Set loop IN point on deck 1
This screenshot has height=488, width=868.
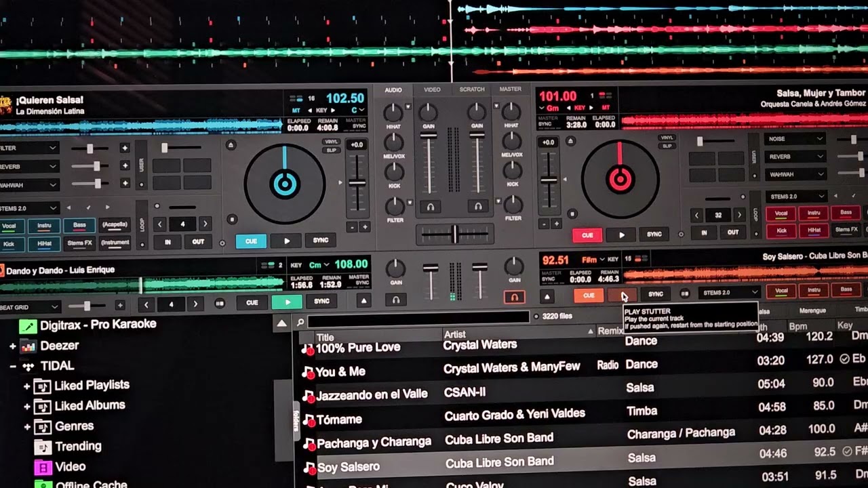(167, 241)
